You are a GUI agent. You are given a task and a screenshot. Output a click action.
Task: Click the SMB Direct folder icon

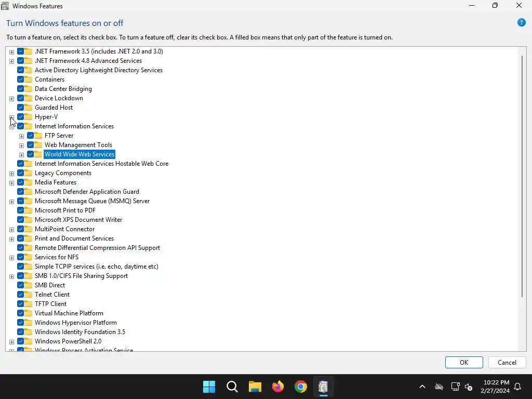28,285
